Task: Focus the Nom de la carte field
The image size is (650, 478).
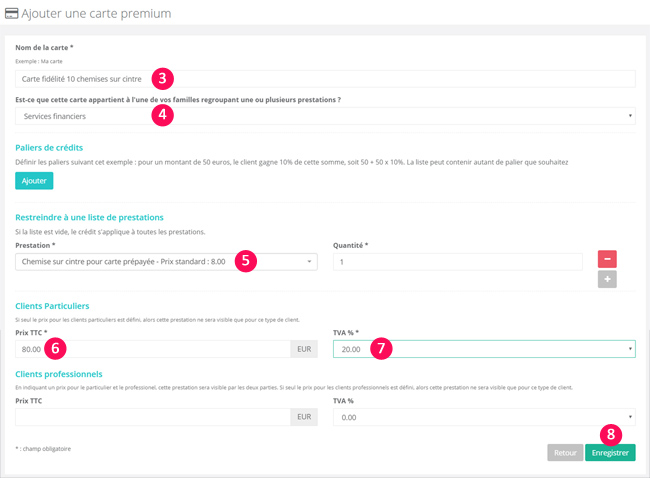Action: pos(324,79)
